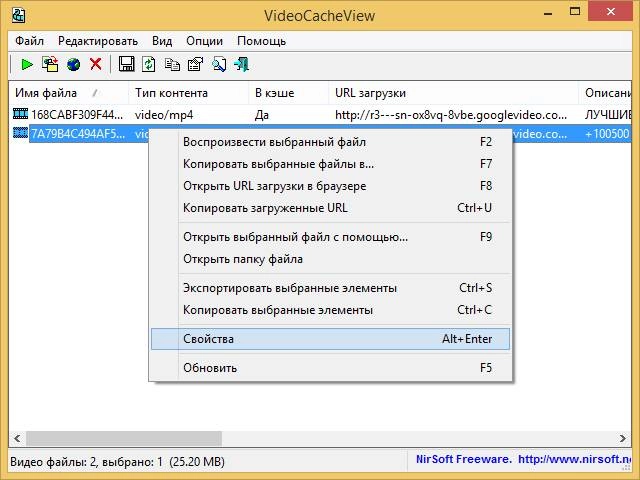The height and width of the screenshot is (480, 640).
Task: Click the left arrow of horizontal scrollbar
Action: 17,439
